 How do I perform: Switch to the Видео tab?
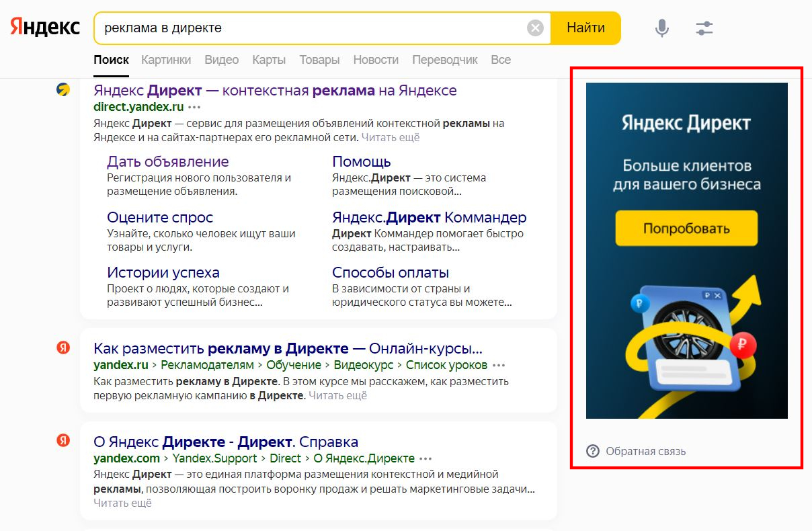tap(222, 60)
